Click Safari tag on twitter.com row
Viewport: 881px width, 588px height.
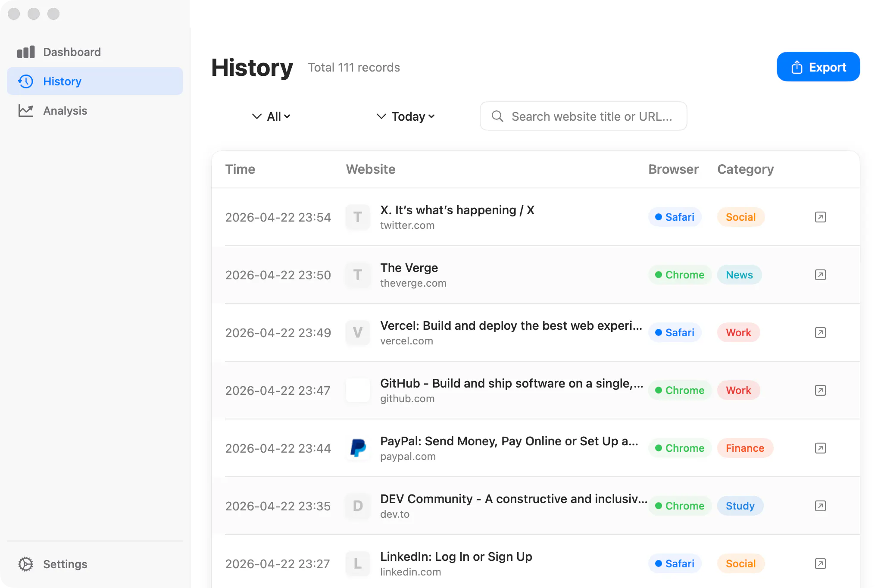[x=675, y=217]
